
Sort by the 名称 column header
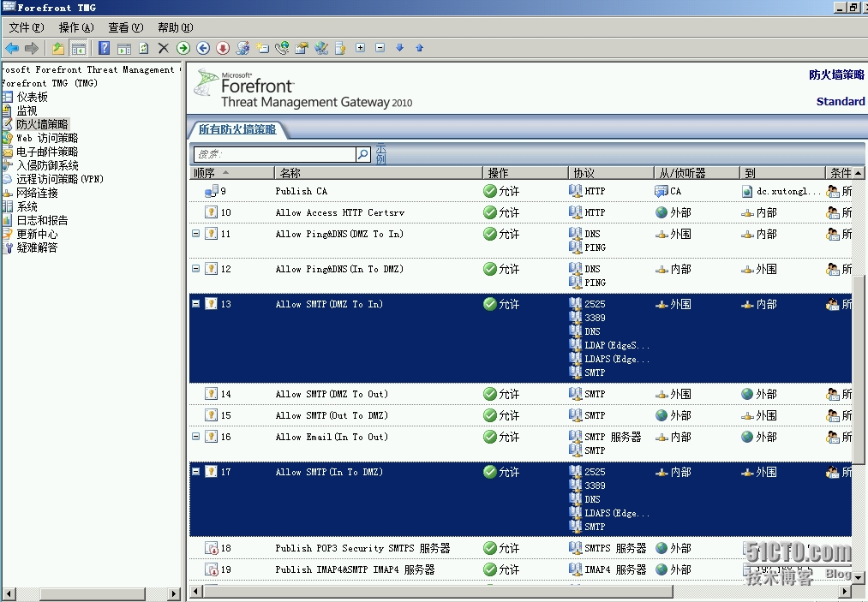378,173
